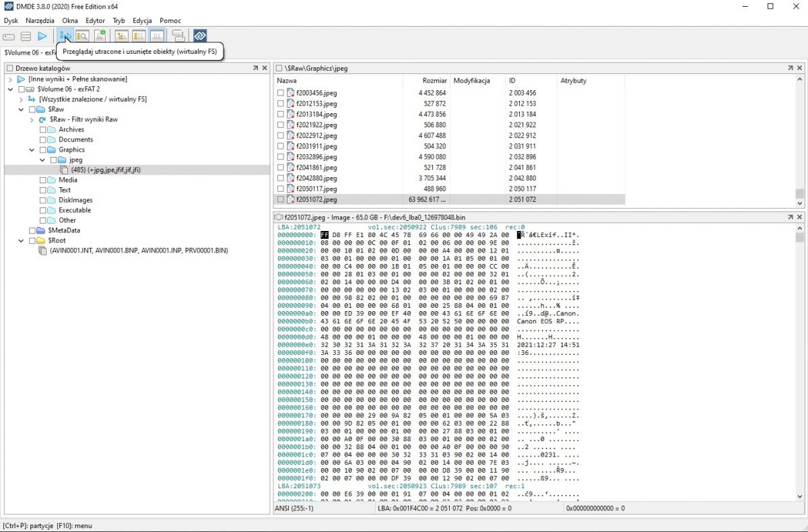Open the Narzędzia menu
This screenshot has height=532, width=808.
[x=40, y=20]
